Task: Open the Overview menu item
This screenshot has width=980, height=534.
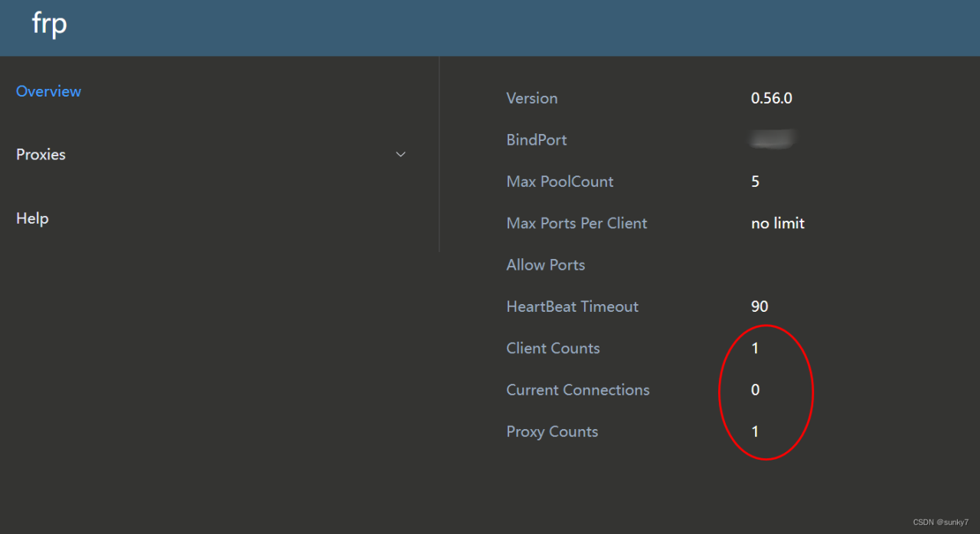Action: click(48, 91)
